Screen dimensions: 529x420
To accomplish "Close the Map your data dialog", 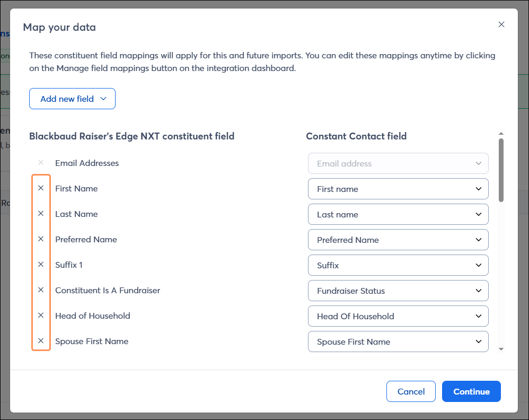I will click(x=501, y=24).
